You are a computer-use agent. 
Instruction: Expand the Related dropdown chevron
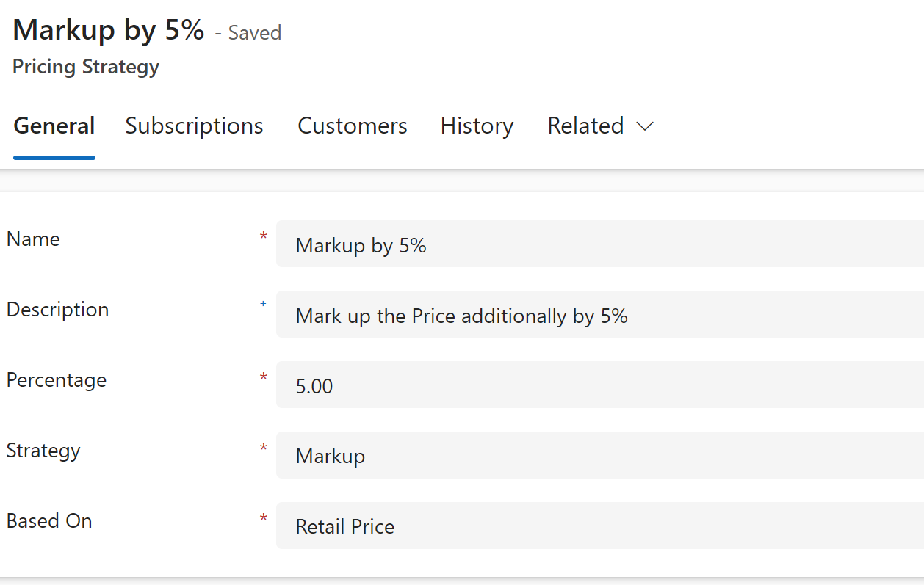pos(645,127)
